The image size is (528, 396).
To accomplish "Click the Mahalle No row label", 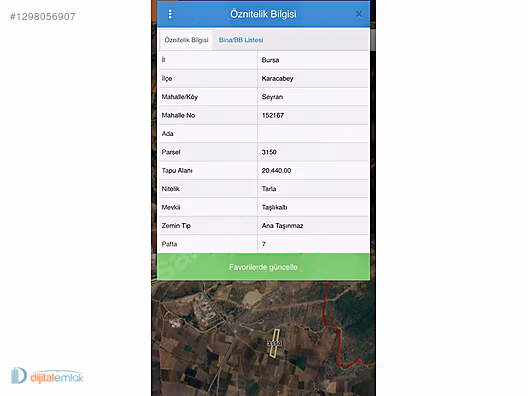I will point(178,116).
